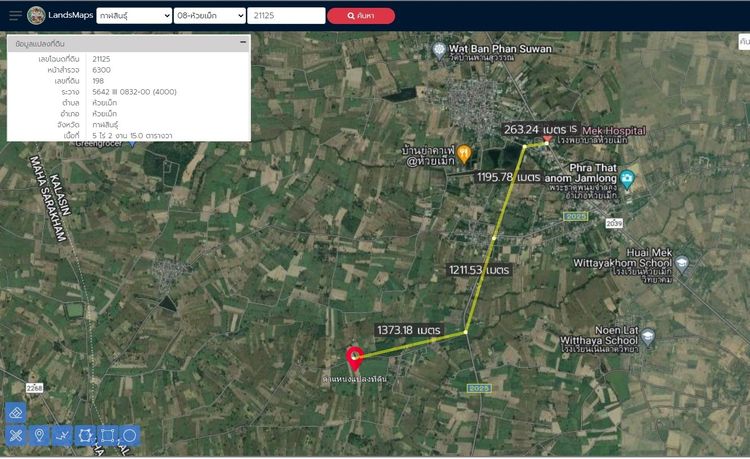Image resolution: width=750 pixels, height=459 pixels.
Task: Click the Phra That Phanom Jamlong camera marker
Action: pos(627,179)
